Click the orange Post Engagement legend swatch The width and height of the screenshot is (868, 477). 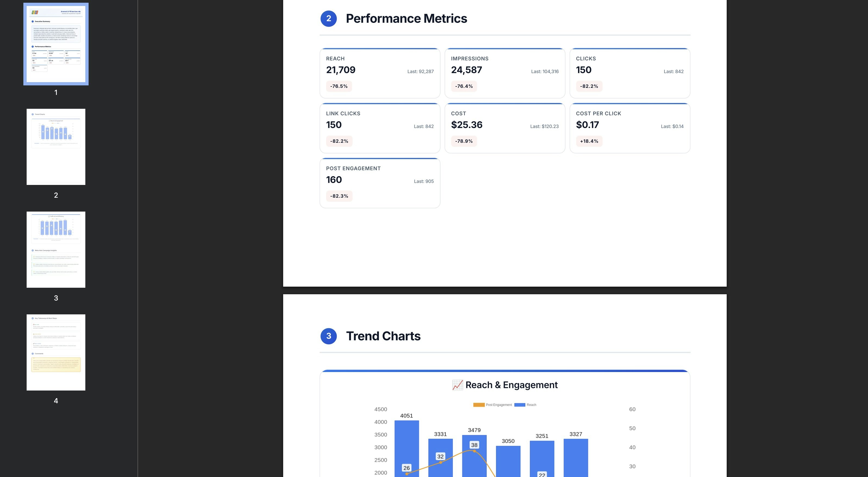point(479,405)
